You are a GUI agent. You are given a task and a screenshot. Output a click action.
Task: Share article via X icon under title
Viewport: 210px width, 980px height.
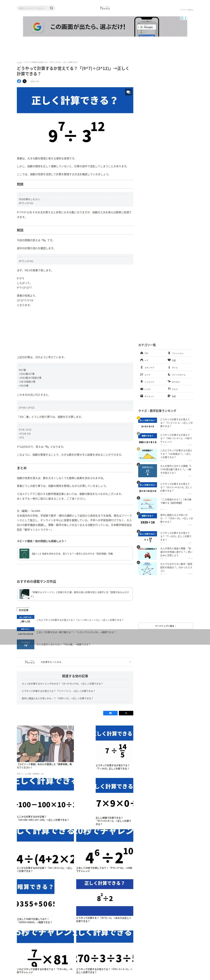[25, 81]
